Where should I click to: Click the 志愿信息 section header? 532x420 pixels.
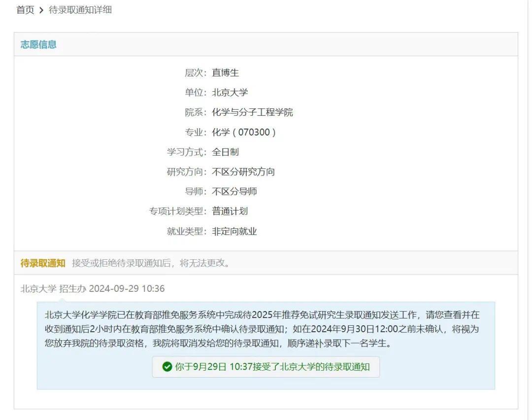pos(38,44)
